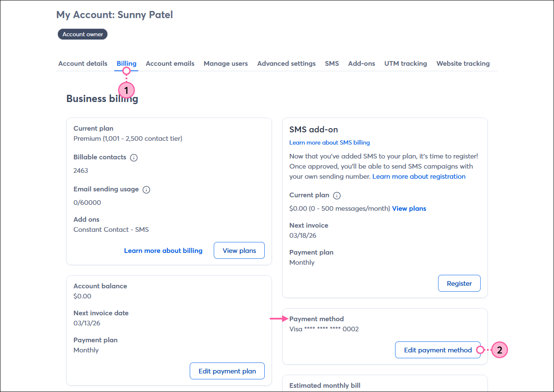Click the numbered callout 2 circle
Viewport: 554px width, 392px height.
point(500,350)
